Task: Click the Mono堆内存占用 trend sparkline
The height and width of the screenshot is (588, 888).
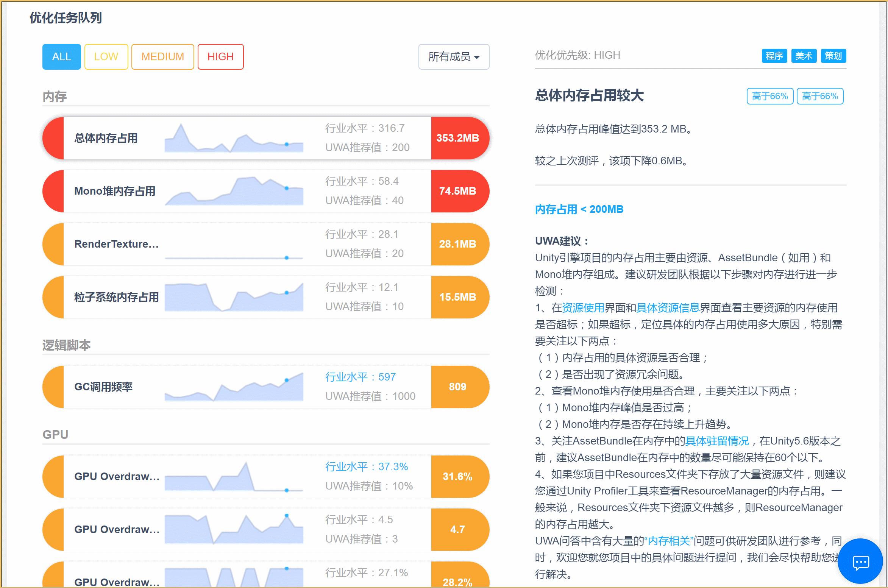Action: click(234, 191)
